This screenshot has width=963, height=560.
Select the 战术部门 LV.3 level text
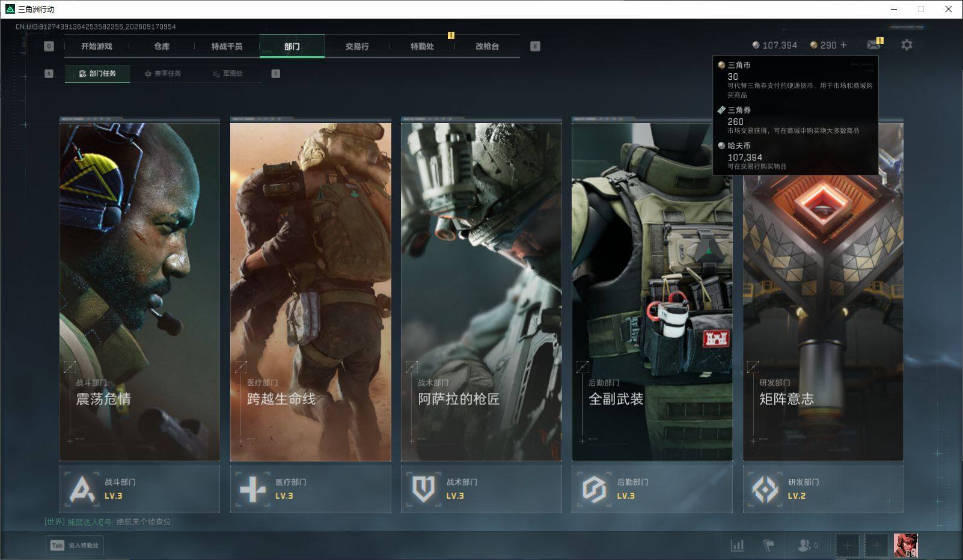tap(455, 496)
